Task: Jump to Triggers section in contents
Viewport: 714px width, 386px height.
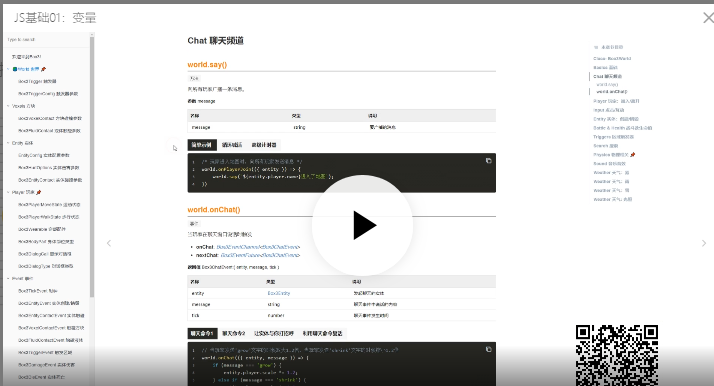Action: [x=613, y=137]
